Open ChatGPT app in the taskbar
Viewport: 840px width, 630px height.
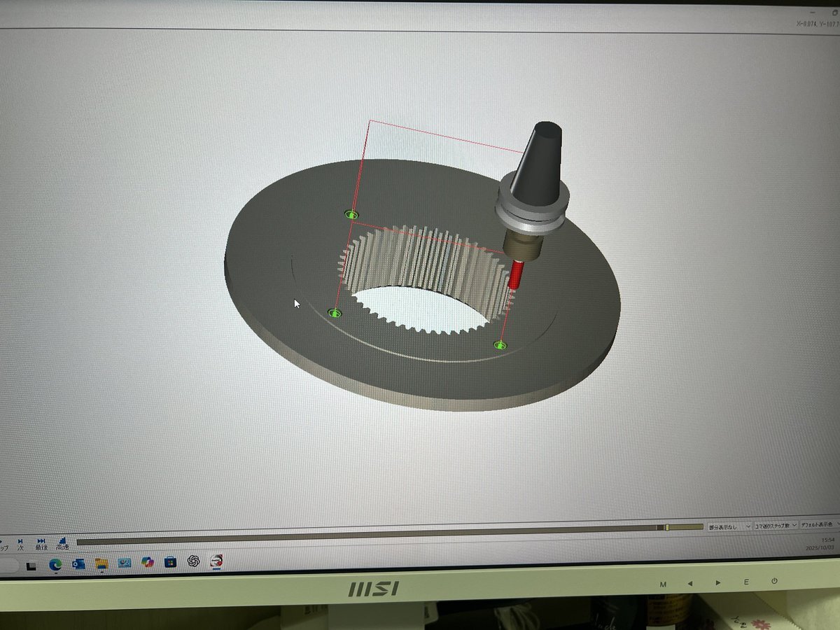tap(194, 561)
